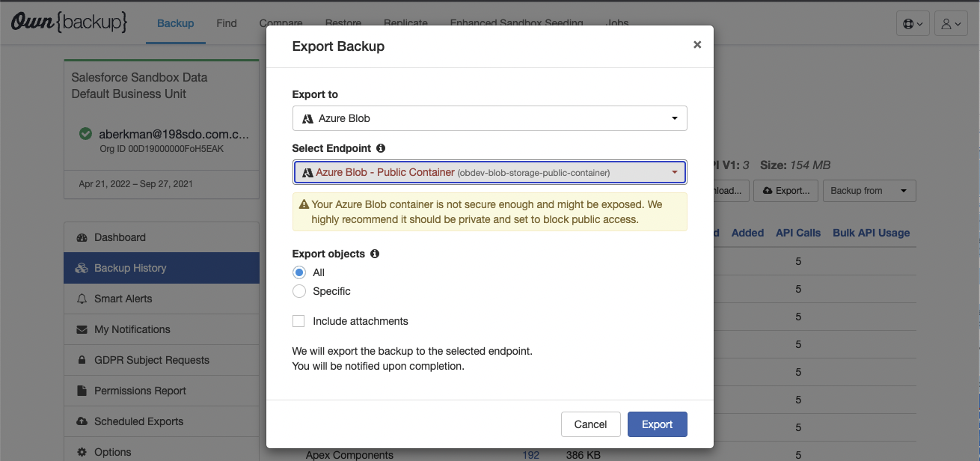
Task: Click the Org ID text
Action: (x=162, y=148)
